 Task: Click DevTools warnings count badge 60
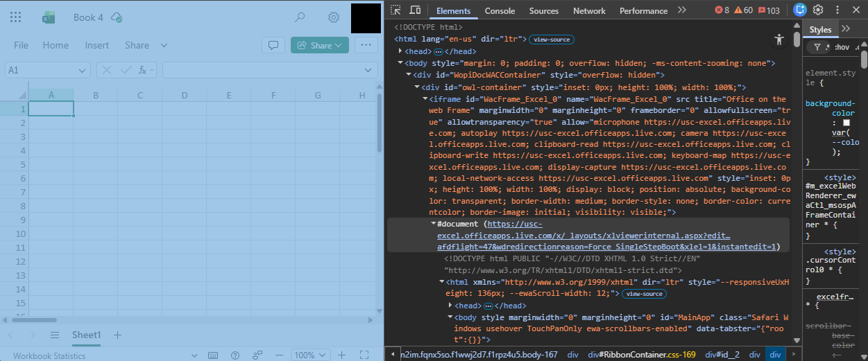[x=743, y=10]
